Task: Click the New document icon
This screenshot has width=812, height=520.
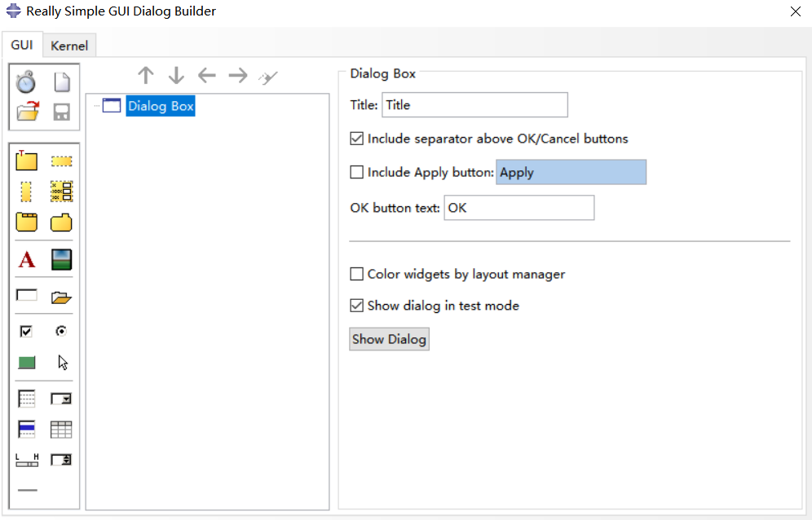Action: [x=62, y=82]
